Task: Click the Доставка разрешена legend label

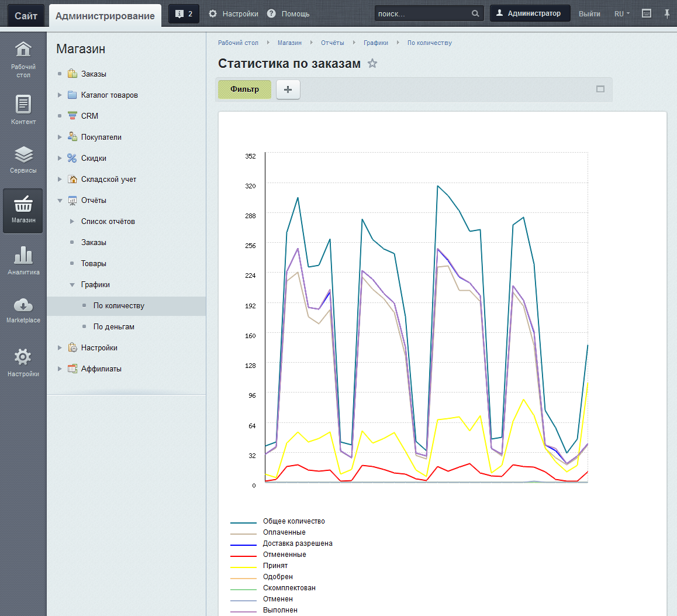Action: [x=298, y=543]
